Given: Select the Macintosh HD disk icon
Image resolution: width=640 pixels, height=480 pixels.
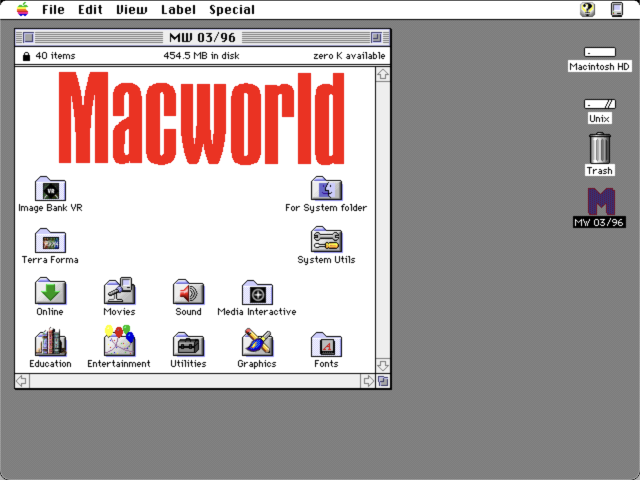Looking at the screenshot, I should tap(600, 52).
